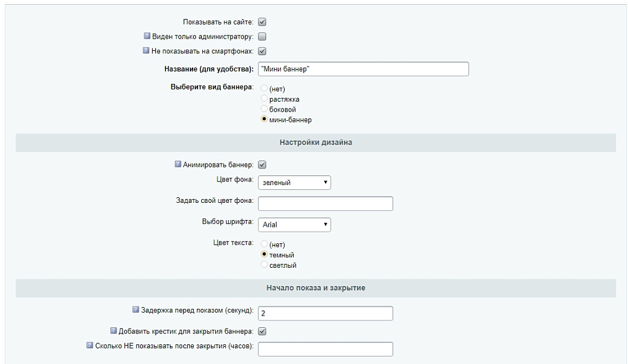Click help icon next to 'Задержка перед показом'
628x364 pixels.
click(x=136, y=309)
